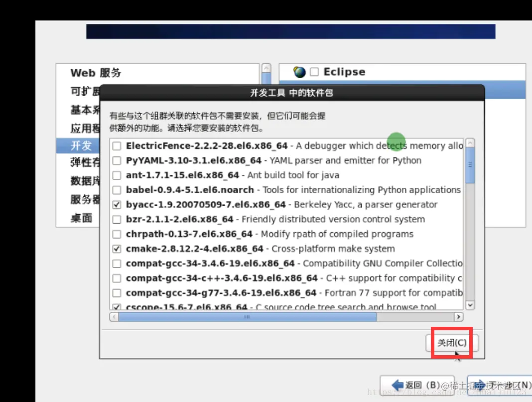Click the text 'Ant build tool for java'

pyautogui.click(x=293, y=175)
